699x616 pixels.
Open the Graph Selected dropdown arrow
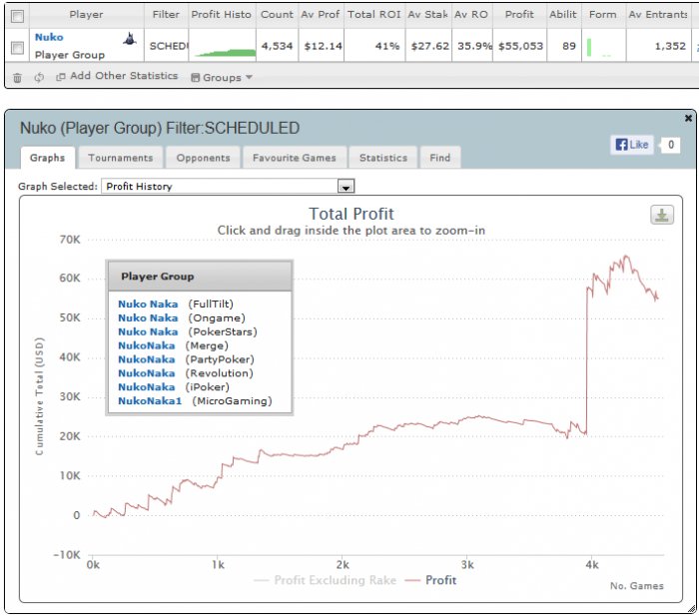[346, 187]
